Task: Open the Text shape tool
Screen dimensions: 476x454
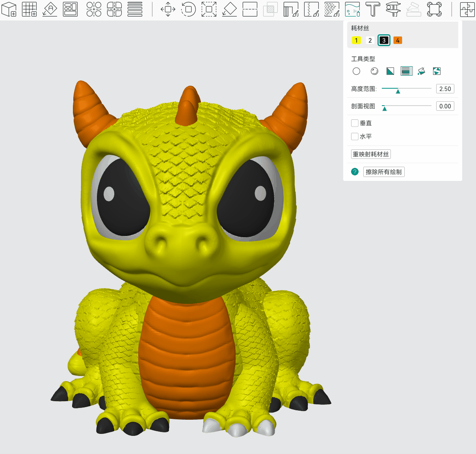Action: [x=372, y=9]
